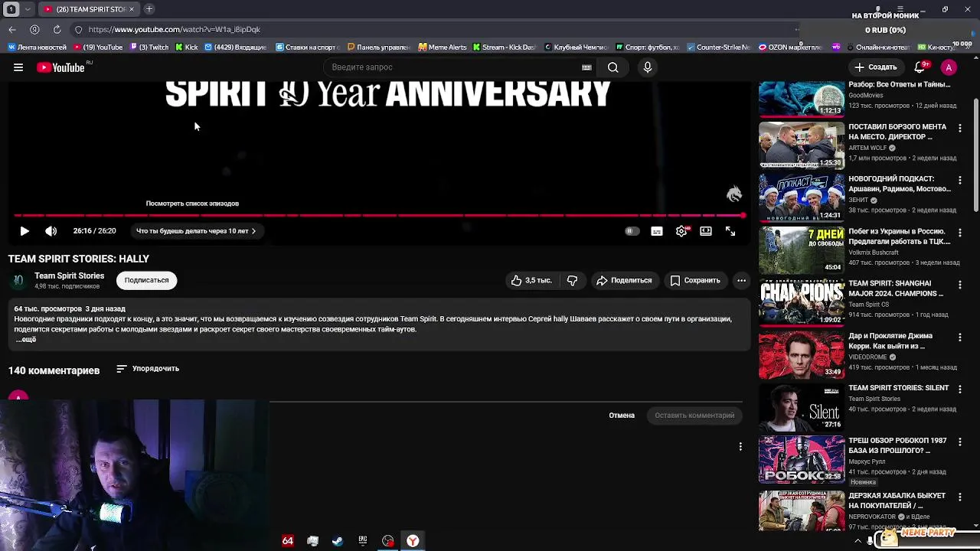This screenshot has width=980, height=551.
Task: Expand description with ...ещё
Action: 25,339
